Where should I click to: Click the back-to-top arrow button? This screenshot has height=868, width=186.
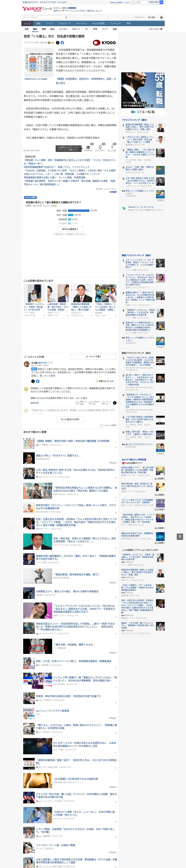[180, 537]
